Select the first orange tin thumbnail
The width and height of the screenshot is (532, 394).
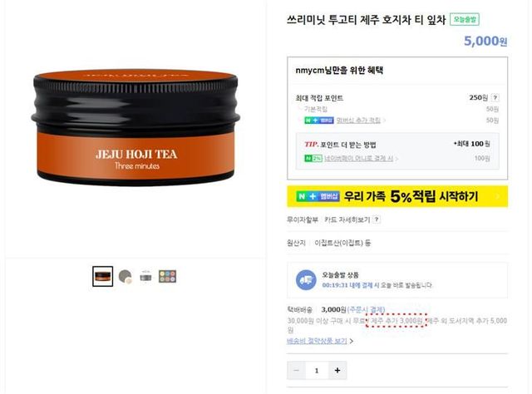[103, 276]
